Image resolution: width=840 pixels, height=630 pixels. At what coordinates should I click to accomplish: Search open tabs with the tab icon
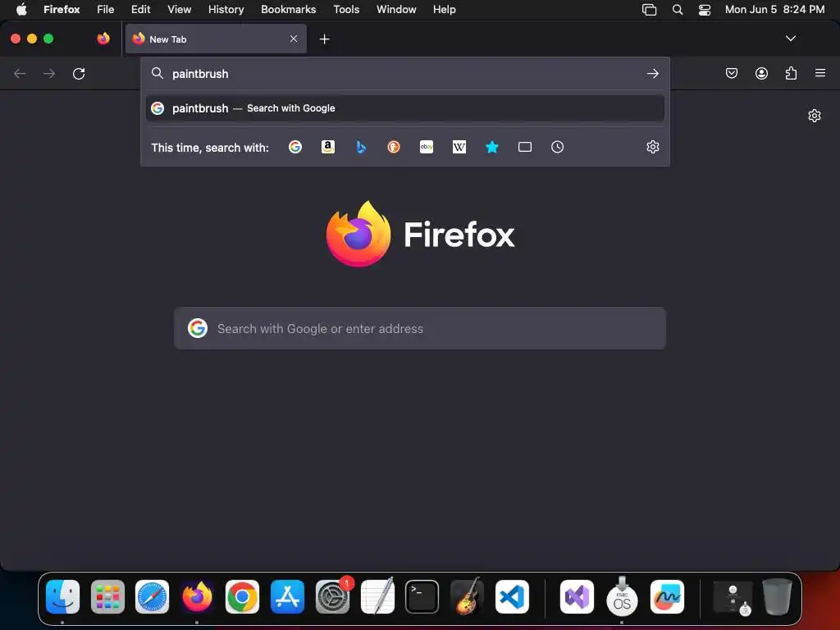tap(525, 147)
